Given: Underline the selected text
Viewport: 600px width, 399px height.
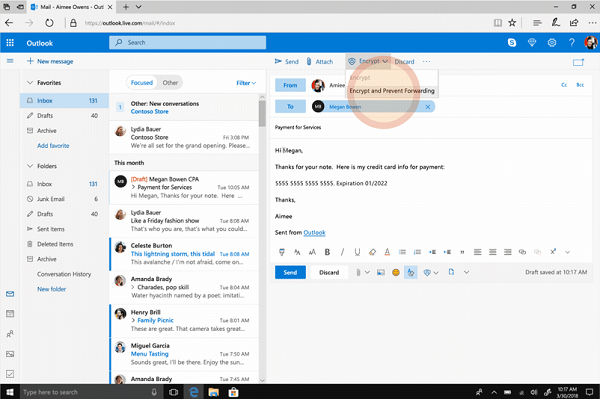Looking at the screenshot, I should coord(357,252).
